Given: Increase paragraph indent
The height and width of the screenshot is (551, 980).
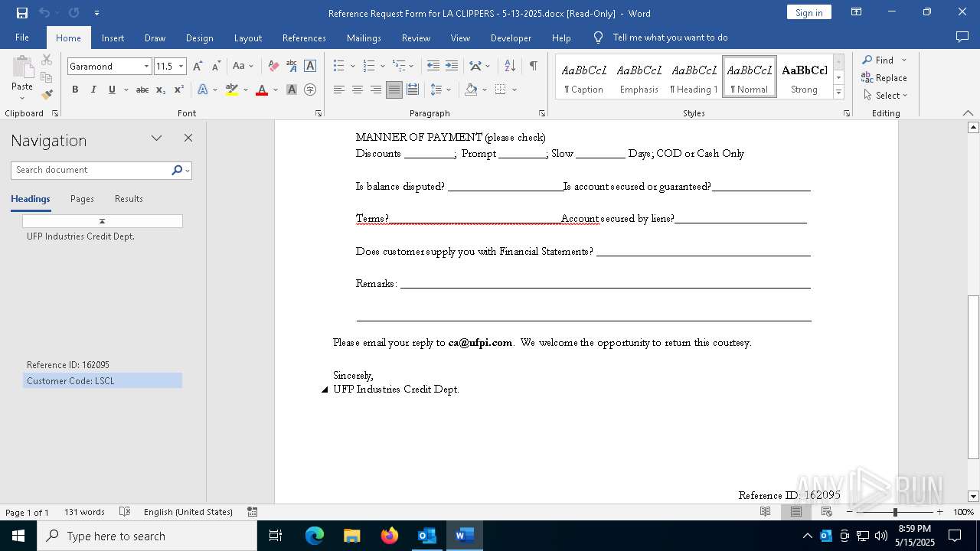Looking at the screenshot, I should [x=452, y=67].
